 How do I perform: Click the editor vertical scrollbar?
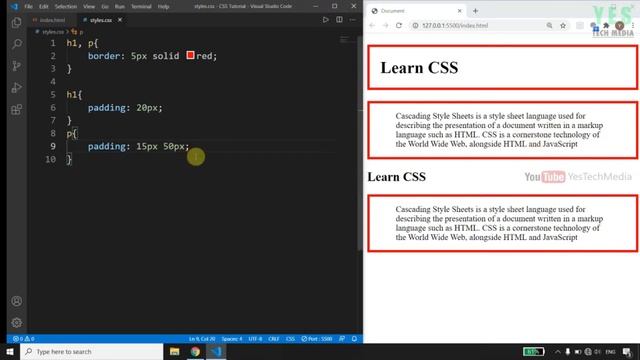click(x=360, y=143)
